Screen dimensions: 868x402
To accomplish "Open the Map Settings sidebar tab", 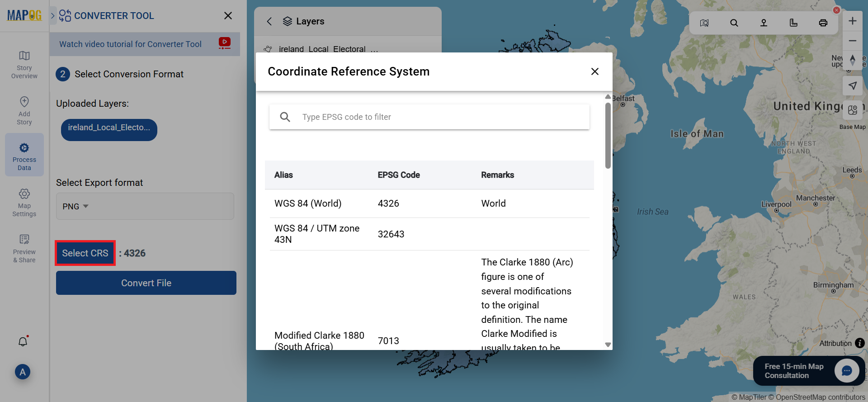I will coord(24,202).
